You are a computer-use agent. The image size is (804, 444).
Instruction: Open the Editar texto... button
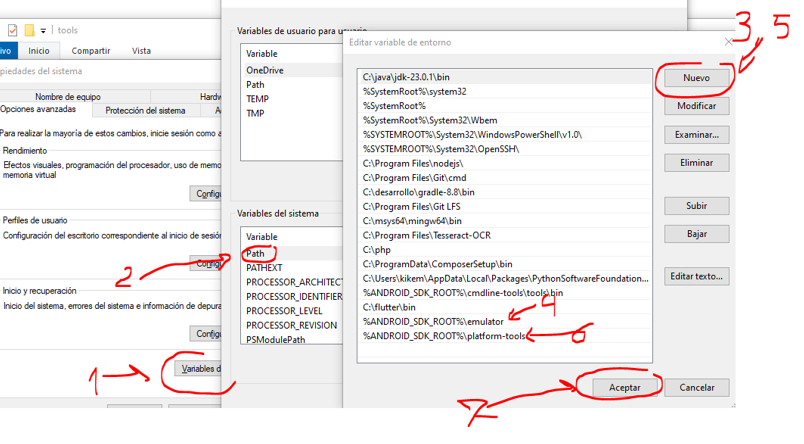pos(696,276)
